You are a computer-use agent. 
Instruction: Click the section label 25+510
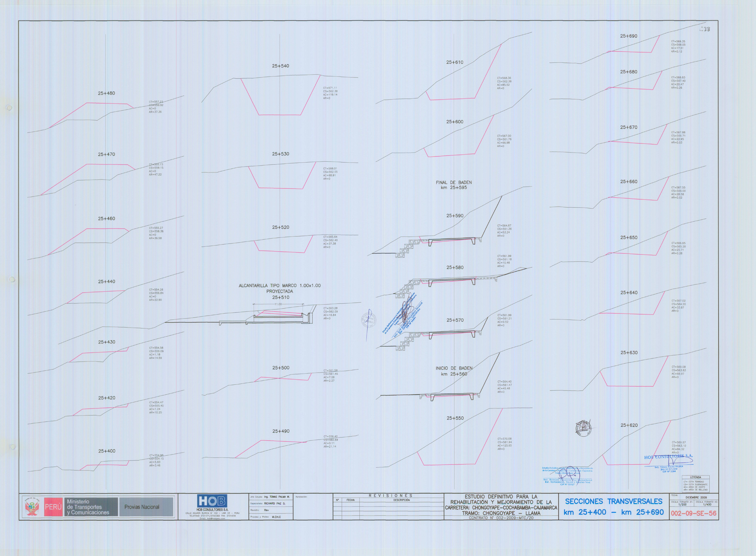click(280, 297)
